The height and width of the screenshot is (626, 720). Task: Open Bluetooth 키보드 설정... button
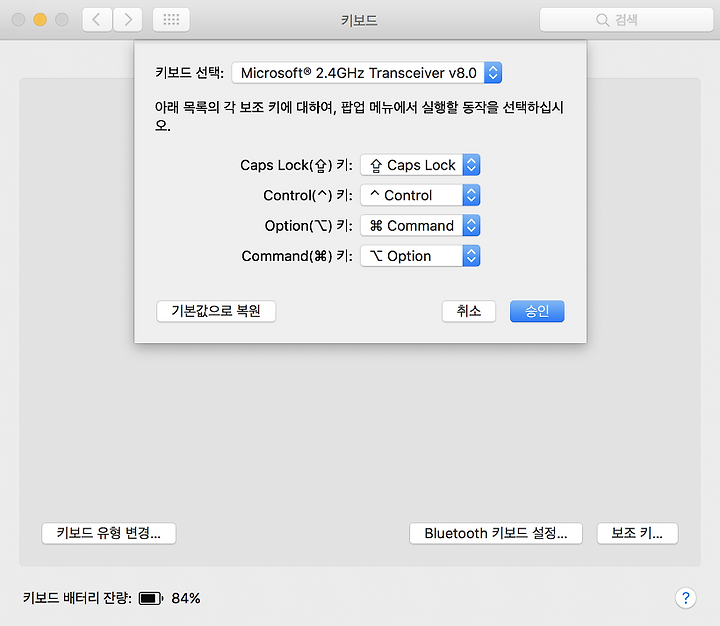click(496, 533)
